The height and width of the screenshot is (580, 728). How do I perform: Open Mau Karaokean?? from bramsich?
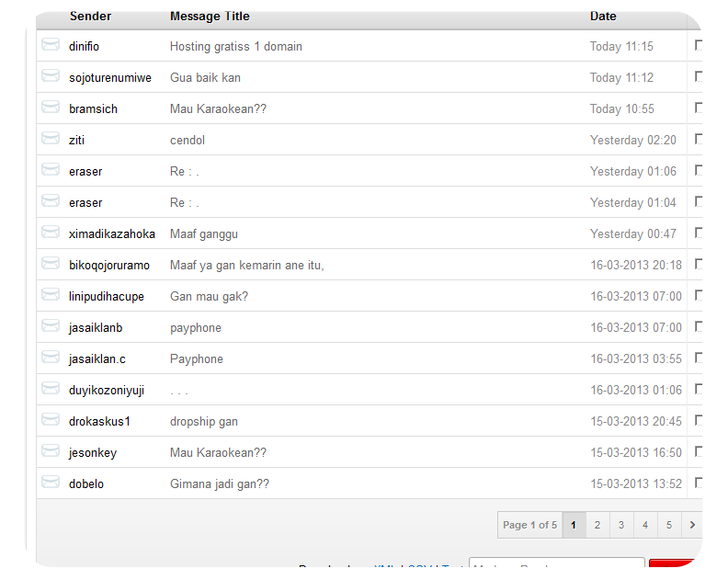click(x=218, y=108)
